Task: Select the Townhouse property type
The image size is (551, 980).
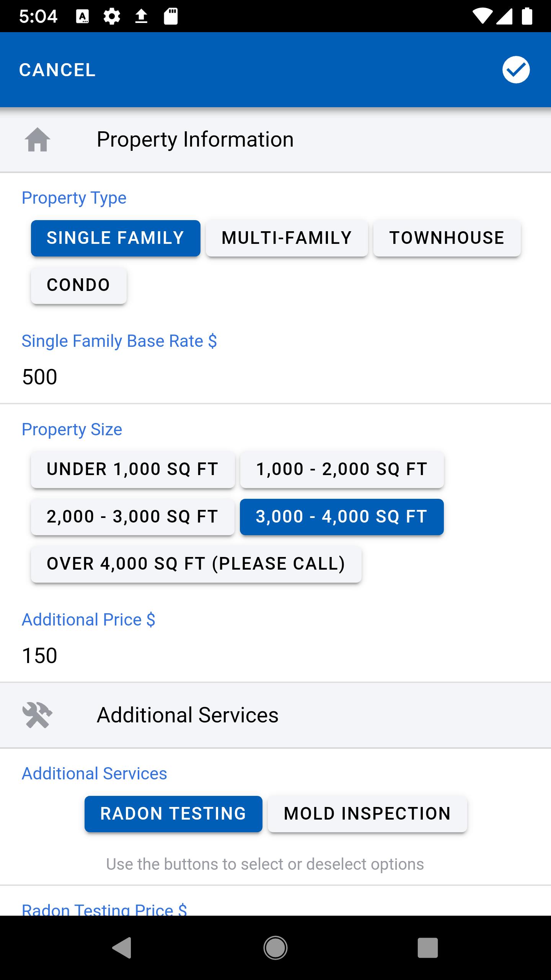Action: click(447, 238)
